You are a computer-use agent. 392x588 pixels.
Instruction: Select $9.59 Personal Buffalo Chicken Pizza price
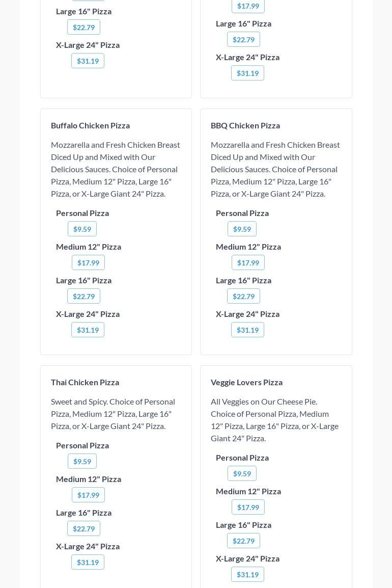tap(82, 229)
